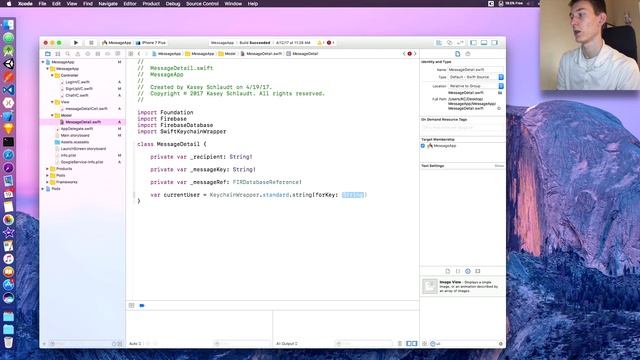Collapse the MessageApp project root

point(43,62)
